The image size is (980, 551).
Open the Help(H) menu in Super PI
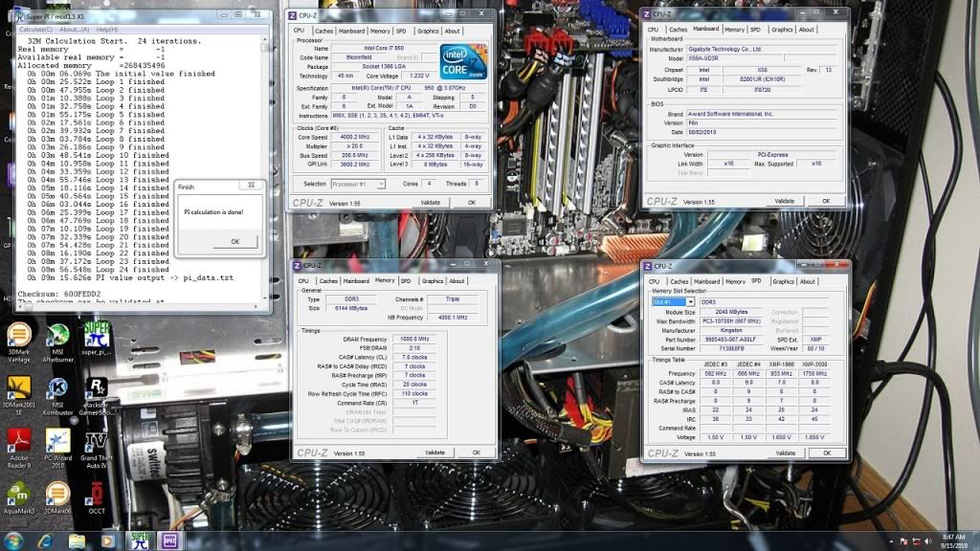click(x=107, y=30)
